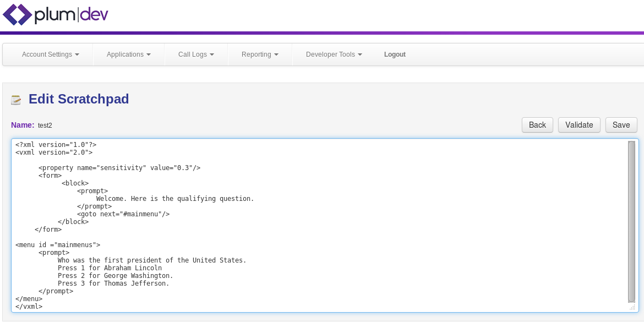Open the Reporting menu
This screenshot has height=322, width=644.
[x=260, y=54]
